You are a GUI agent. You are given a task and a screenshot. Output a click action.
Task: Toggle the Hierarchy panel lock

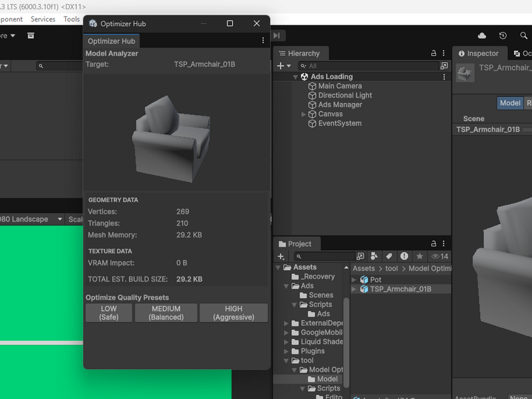pyautogui.click(x=434, y=53)
